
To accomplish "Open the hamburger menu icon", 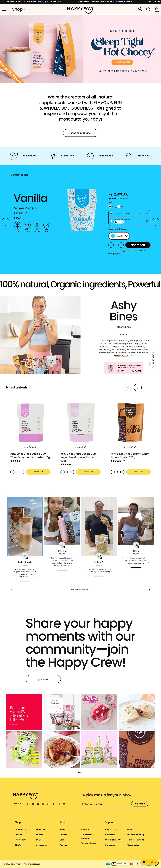I will point(4,9).
